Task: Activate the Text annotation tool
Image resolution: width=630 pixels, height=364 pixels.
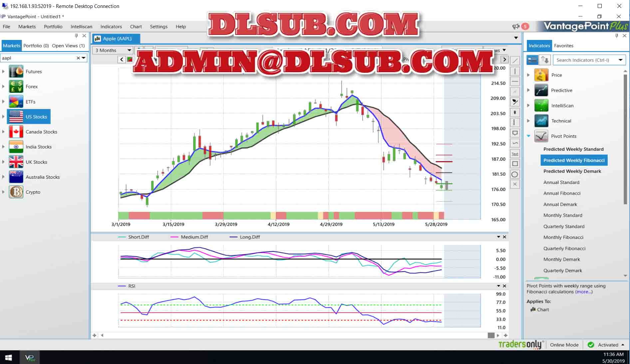Action: point(515,154)
